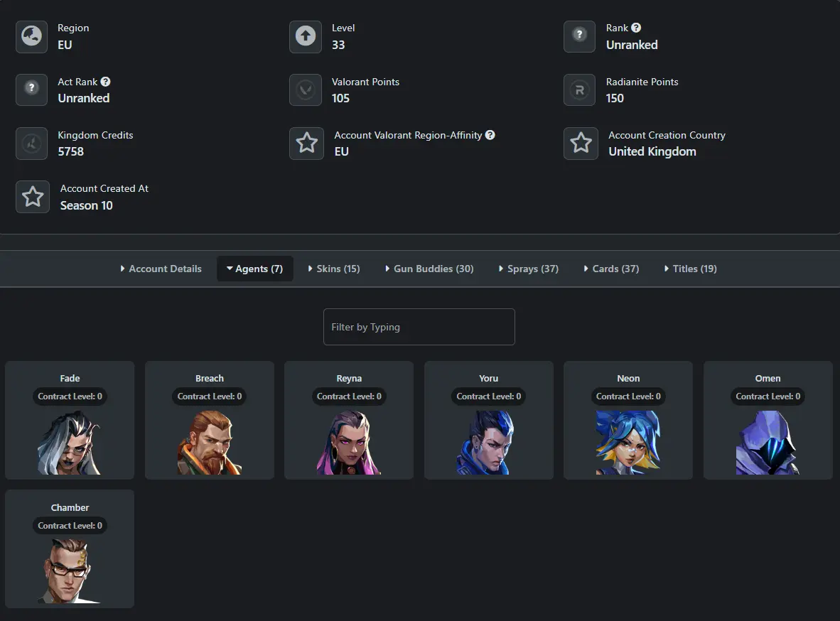Click the Region globe icon
This screenshot has width=840, height=621.
31,36
